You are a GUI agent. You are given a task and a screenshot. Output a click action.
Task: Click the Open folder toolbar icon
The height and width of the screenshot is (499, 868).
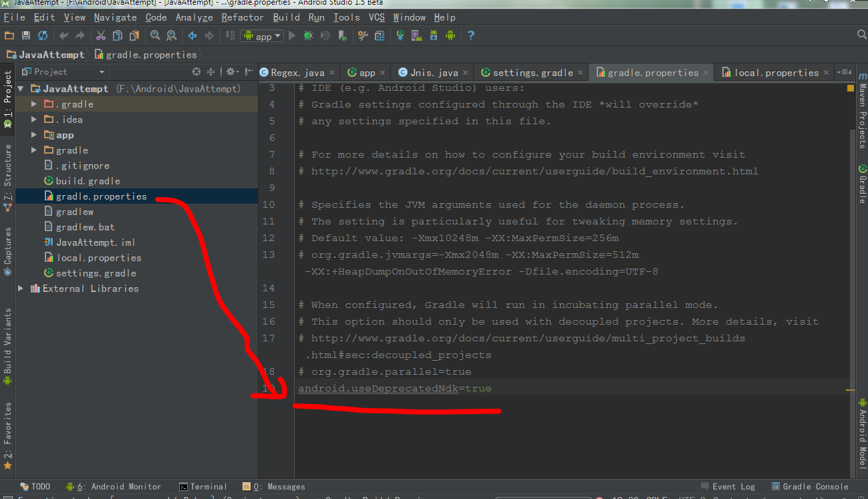(x=9, y=35)
